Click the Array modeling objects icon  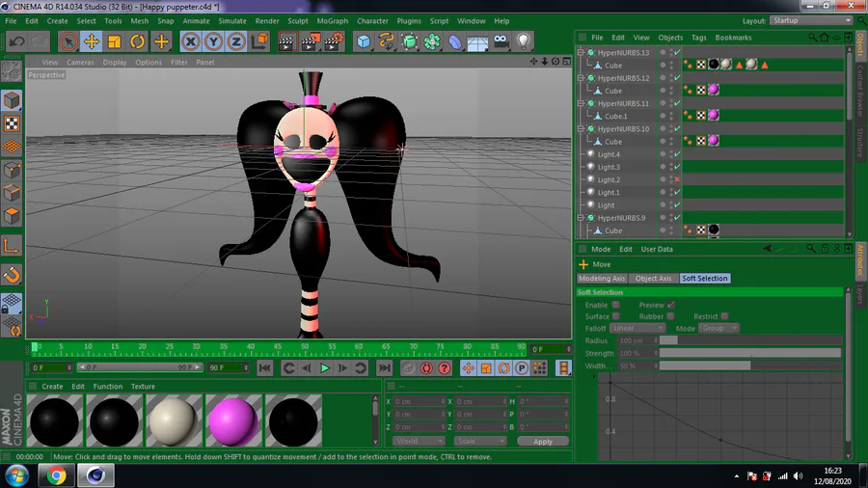click(432, 41)
